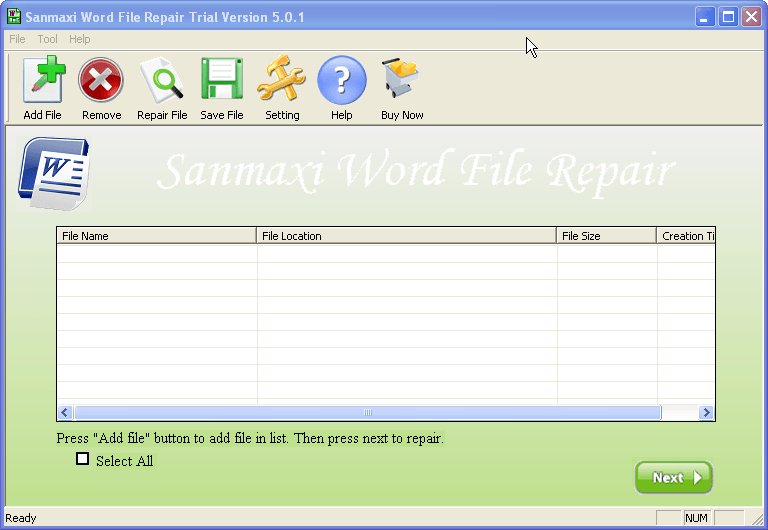Click the Repair File magnifier icon
The image size is (768, 530).
[x=162, y=79]
